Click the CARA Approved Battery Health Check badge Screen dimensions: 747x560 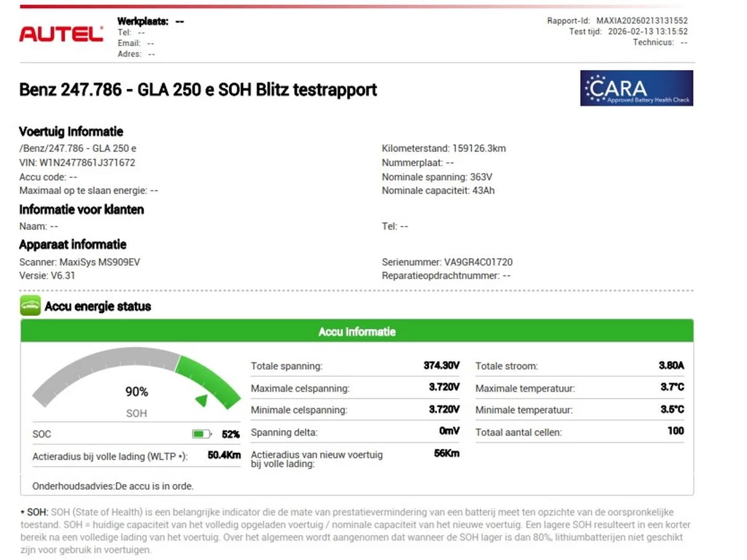click(636, 88)
